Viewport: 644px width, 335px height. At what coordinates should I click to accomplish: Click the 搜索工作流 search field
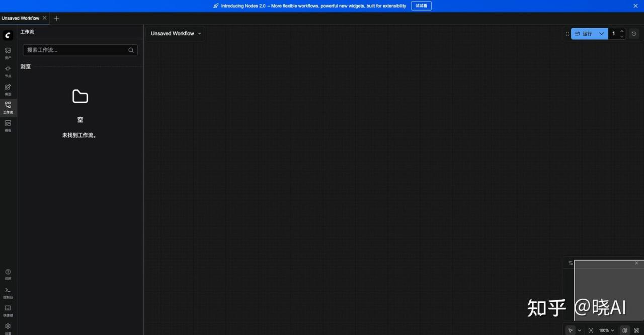point(75,50)
